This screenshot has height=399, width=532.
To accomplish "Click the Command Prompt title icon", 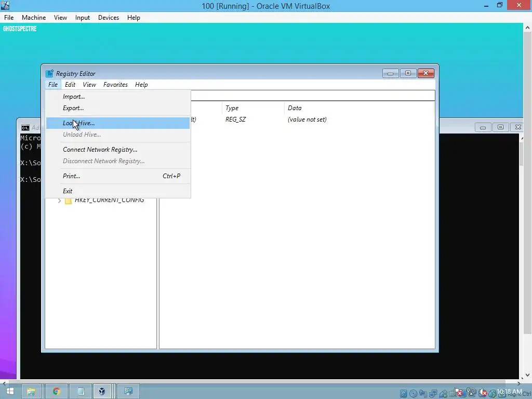I will point(25,128).
